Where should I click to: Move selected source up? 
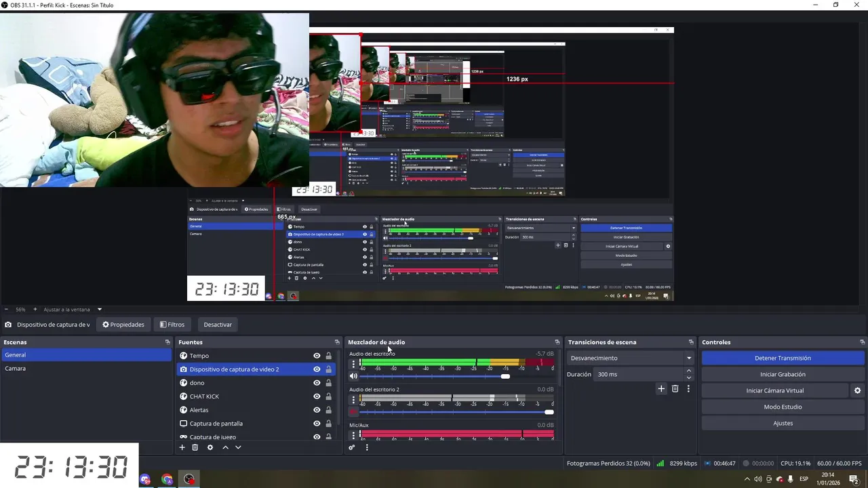[225, 447]
